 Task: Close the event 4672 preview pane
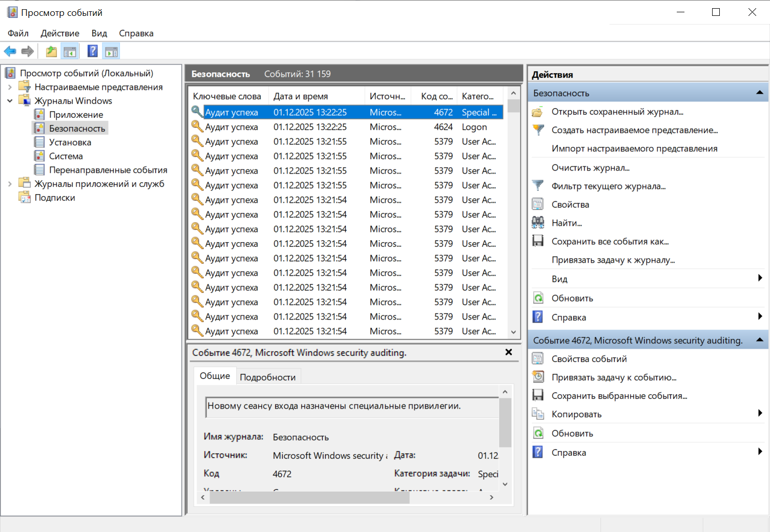(508, 352)
